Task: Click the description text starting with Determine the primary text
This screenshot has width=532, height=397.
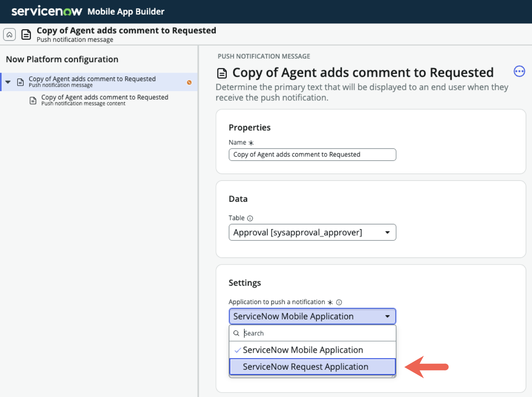Action: point(362,92)
